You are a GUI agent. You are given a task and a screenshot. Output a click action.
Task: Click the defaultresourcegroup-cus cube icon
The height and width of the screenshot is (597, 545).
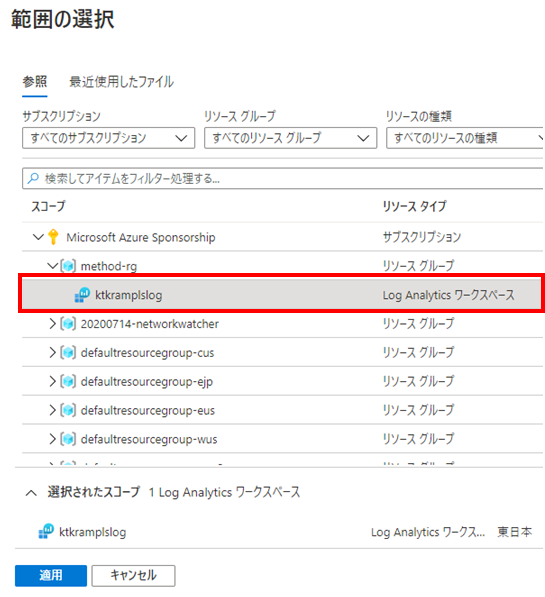click(68, 353)
